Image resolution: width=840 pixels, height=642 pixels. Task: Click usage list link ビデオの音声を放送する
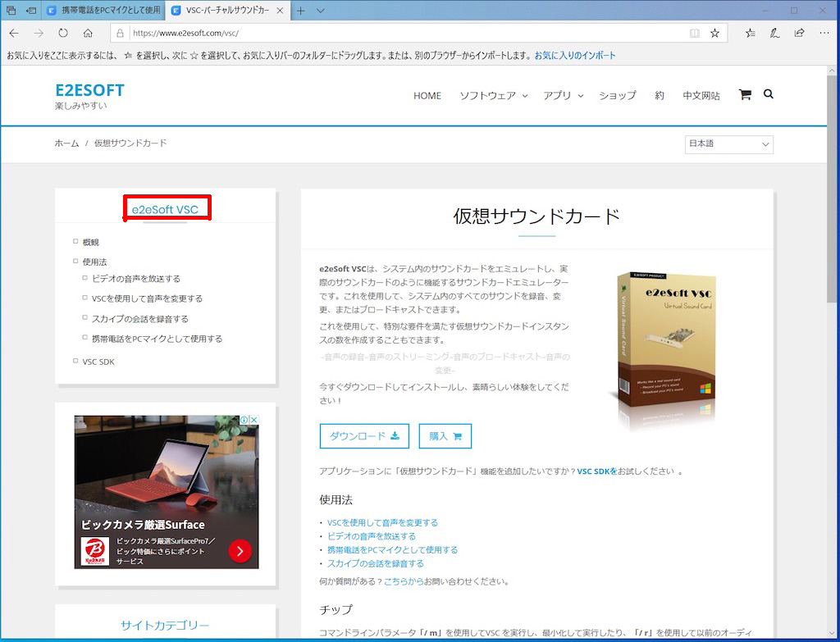tap(372, 536)
